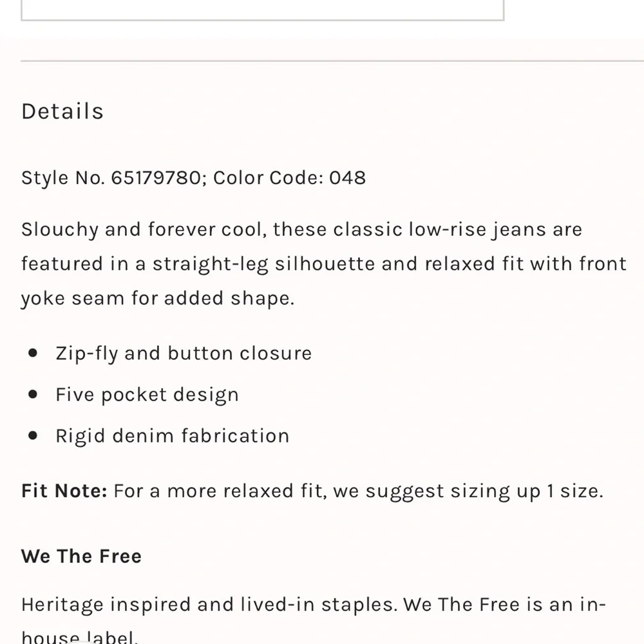The image size is (644, 644).
Task: Select the "Rigid denim fabrication" bullet item
Action: 172,436
